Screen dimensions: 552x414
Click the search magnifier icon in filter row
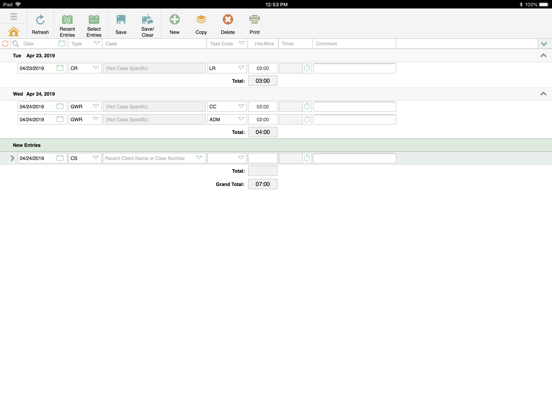15,44
